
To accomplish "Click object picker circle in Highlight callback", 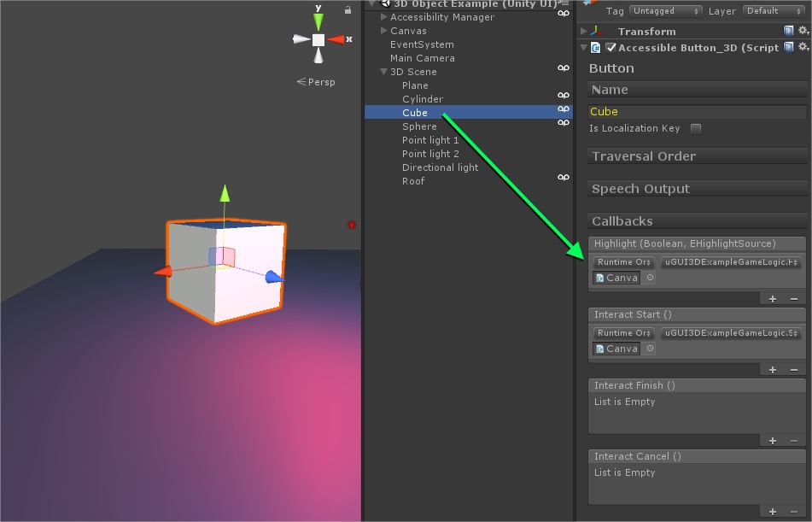I will (x=650, y=278).
